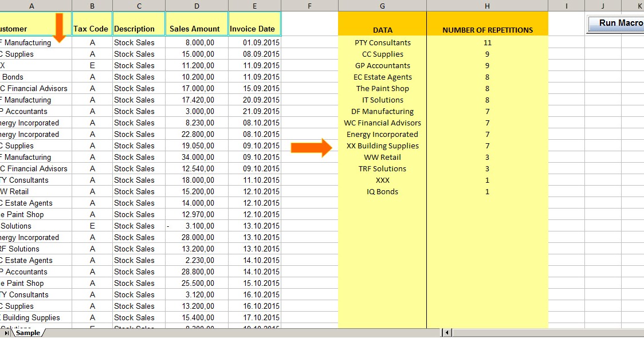Select the negative 3.100,00 sales amount cell
The image size is (644, 338).
196,226
